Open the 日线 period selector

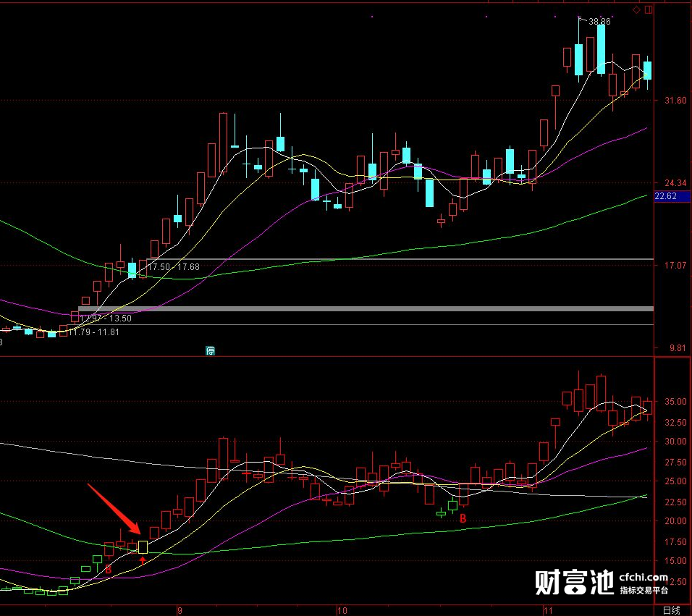671,610
